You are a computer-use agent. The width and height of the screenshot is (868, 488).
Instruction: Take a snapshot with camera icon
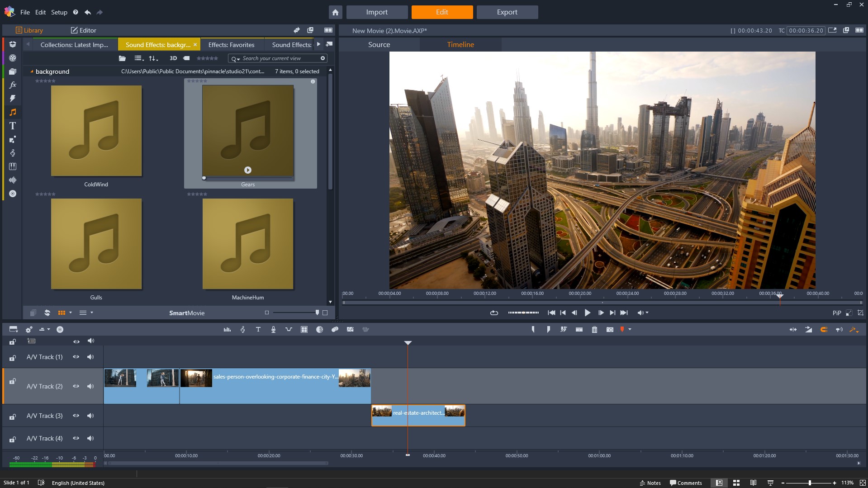tap(610, 330)
